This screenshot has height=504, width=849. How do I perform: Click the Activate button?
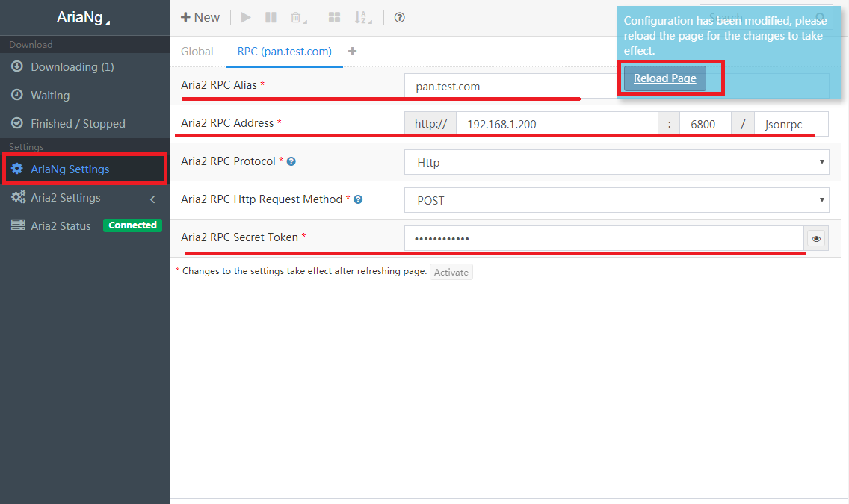point(451,272)
